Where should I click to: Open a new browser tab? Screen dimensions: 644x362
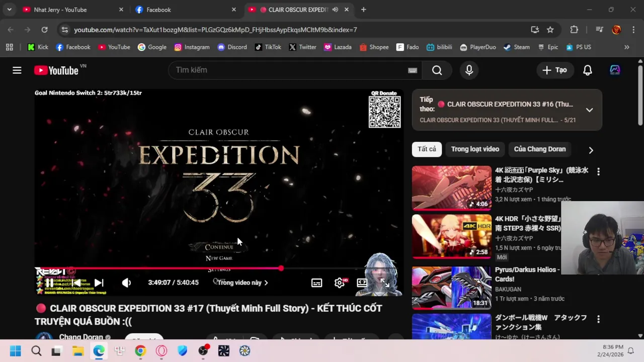coord(363,10)
